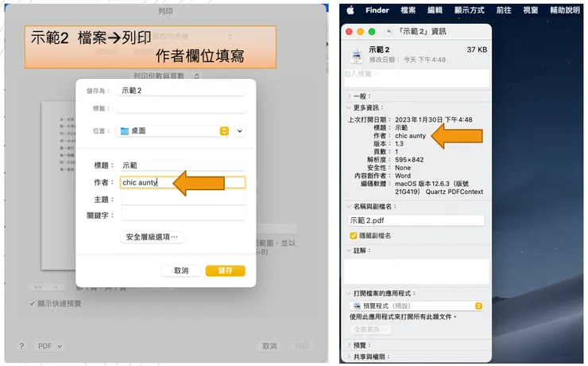The width and height of the screenshot is (588, 366).
Task: Collapse the 更多資訊 section
Action: click(x=348, y=107)
